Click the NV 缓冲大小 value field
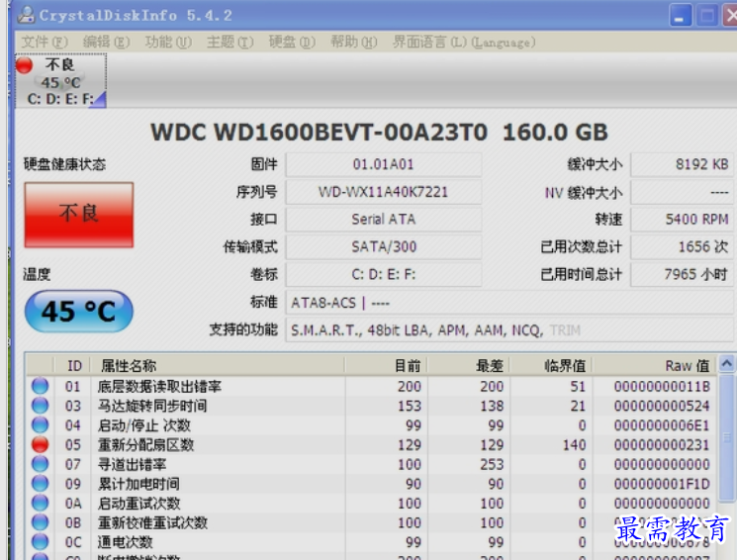The width and height of the screenshot is (737, 560). coord(682,192)
